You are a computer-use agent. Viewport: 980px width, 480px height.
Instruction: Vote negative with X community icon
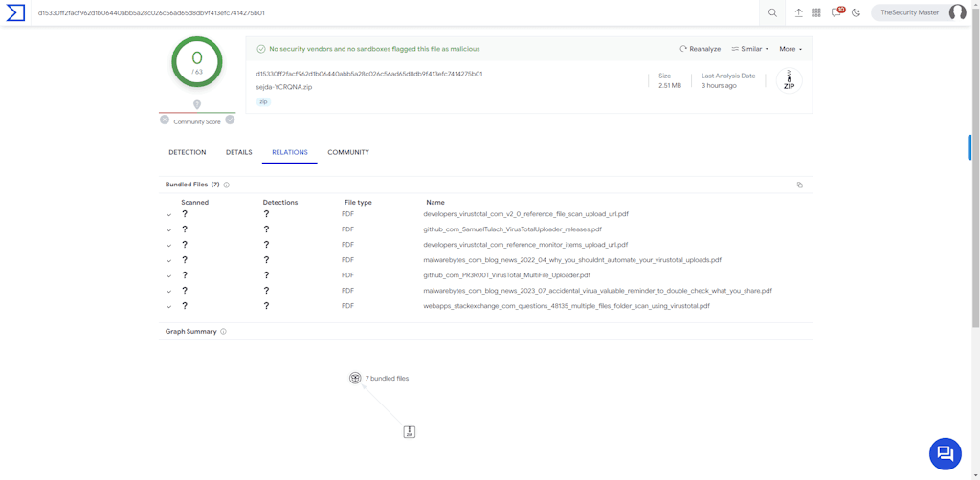click(x=165, y=120)
